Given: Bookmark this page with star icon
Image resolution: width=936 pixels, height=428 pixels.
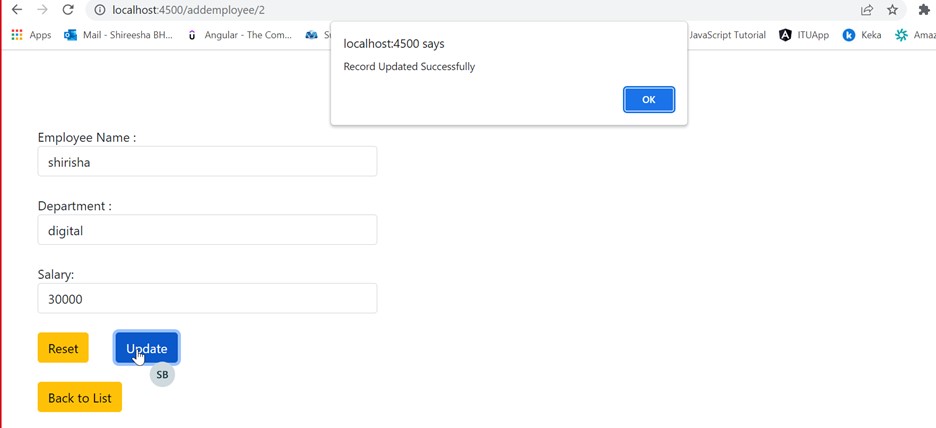Looking at the screenshot, I should [892, 10].
